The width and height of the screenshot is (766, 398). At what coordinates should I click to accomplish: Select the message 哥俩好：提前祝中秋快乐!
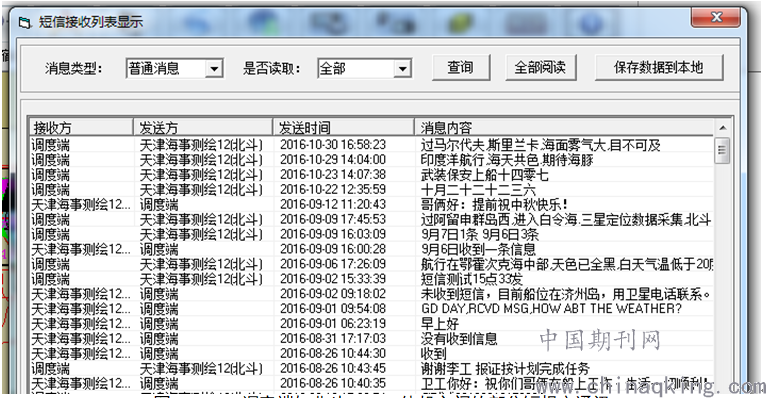[494, 205]
